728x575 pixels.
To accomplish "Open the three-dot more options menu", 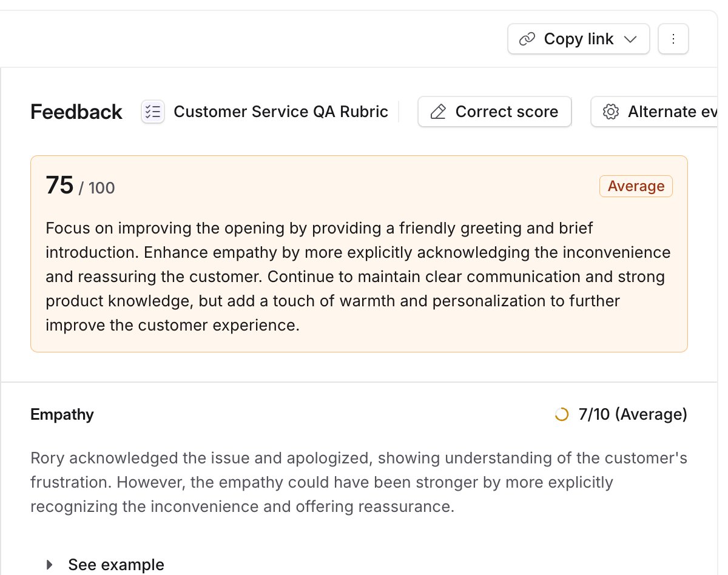I will click(673, 39).
